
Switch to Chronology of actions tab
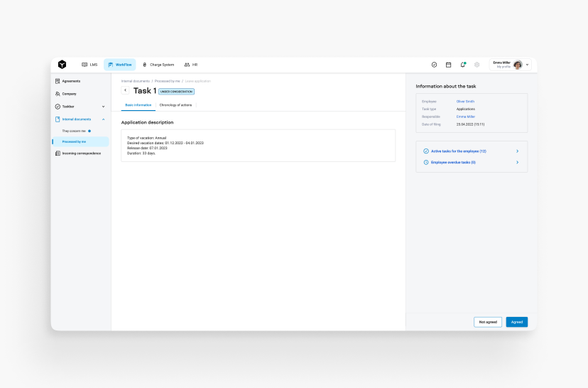(175, 104)
